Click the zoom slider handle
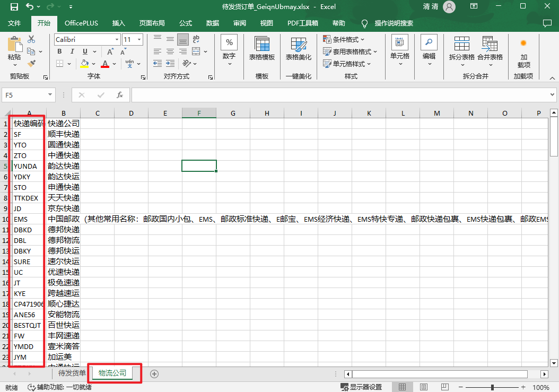559x392 pixels. 493,387
